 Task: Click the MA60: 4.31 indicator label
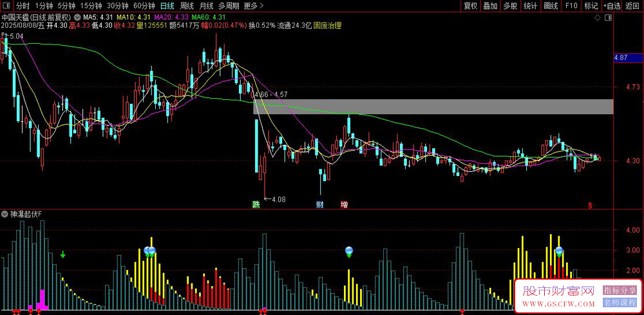pyautogui.click(x=209, y=17)
